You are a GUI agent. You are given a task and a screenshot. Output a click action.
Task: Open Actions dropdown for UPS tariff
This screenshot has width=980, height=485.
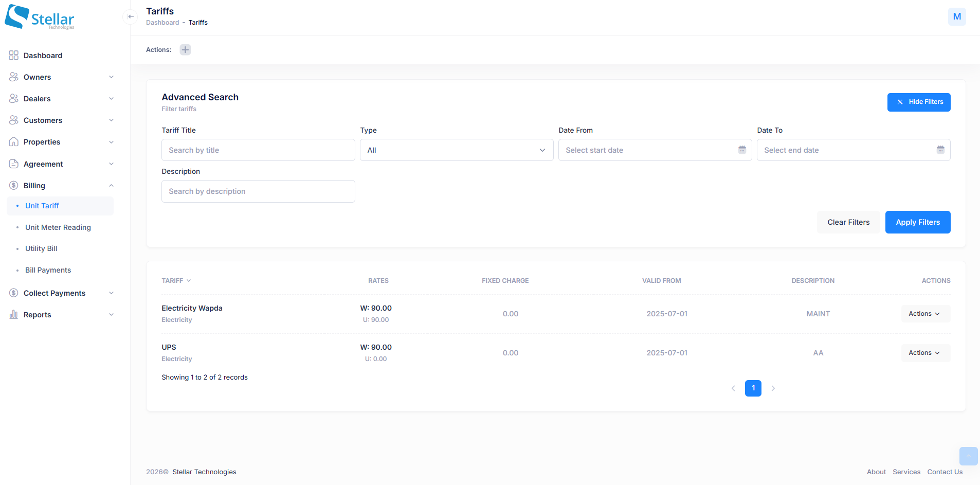click(x=925, y=353)
